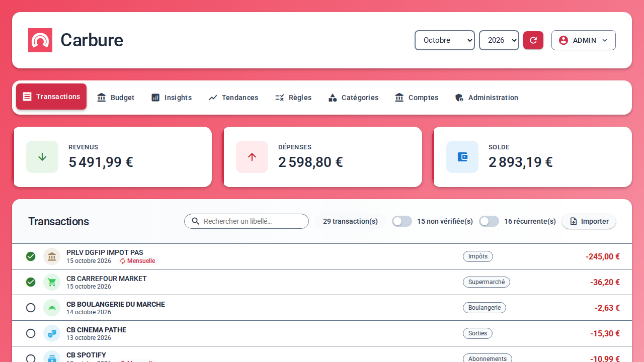
Task: Click the CB SPOTIFY label
Action: 86,355
